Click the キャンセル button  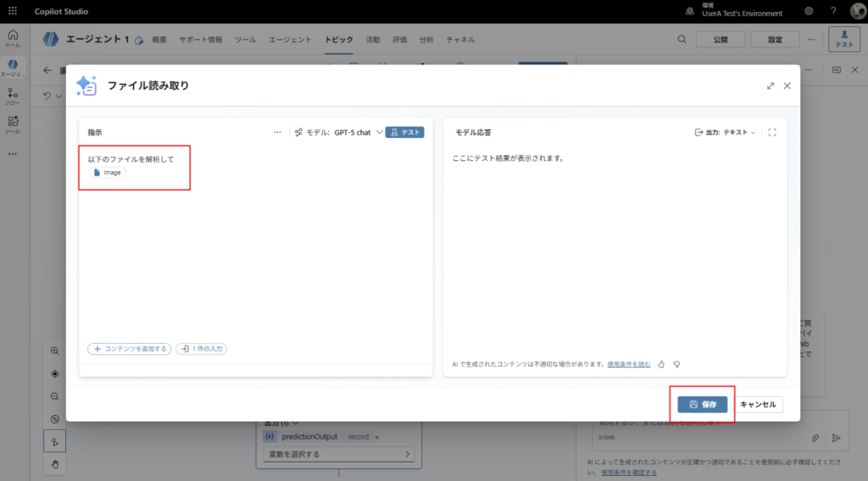tap(758, 405)
